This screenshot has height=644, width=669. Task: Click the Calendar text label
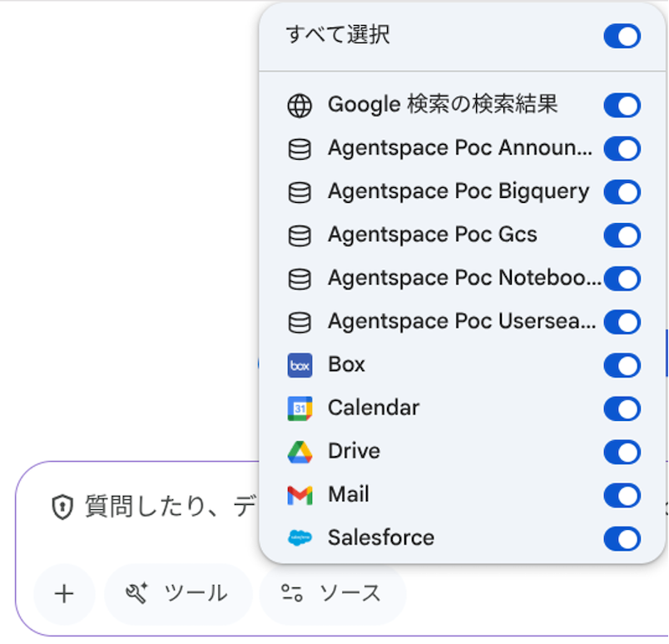click(x=374, y=408)
